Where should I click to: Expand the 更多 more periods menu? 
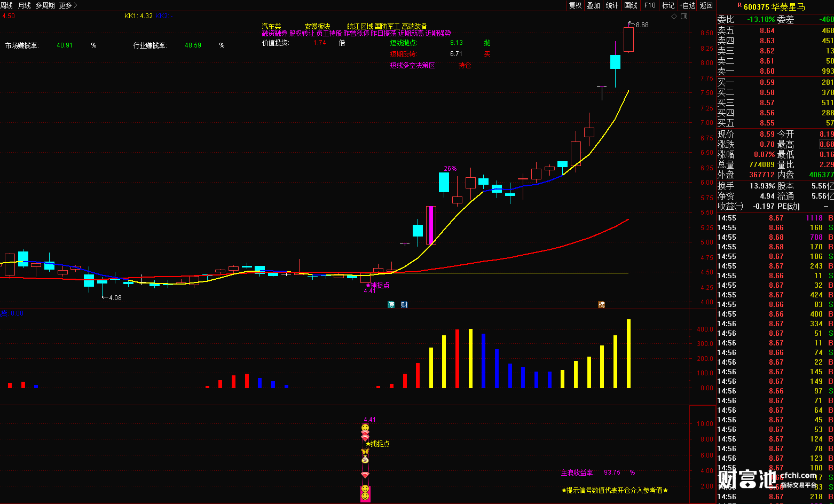[68, 5]
